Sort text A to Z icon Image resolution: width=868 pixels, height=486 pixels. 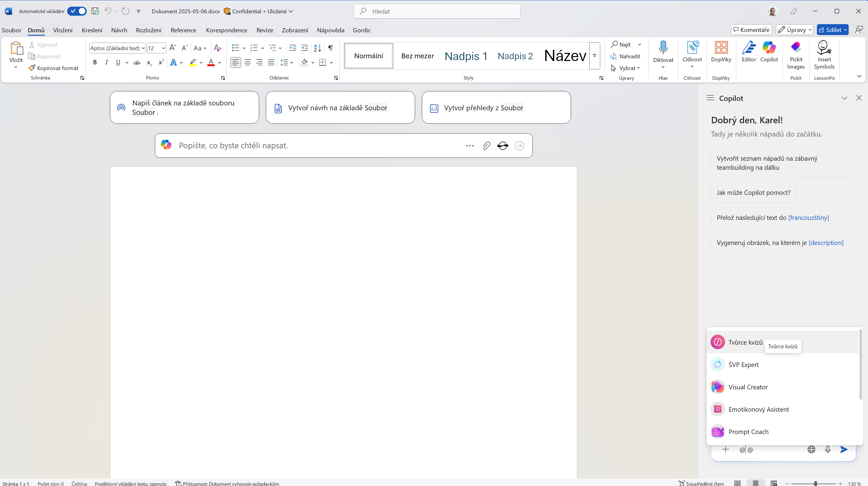pyautogui.click(x=317, y=48)
